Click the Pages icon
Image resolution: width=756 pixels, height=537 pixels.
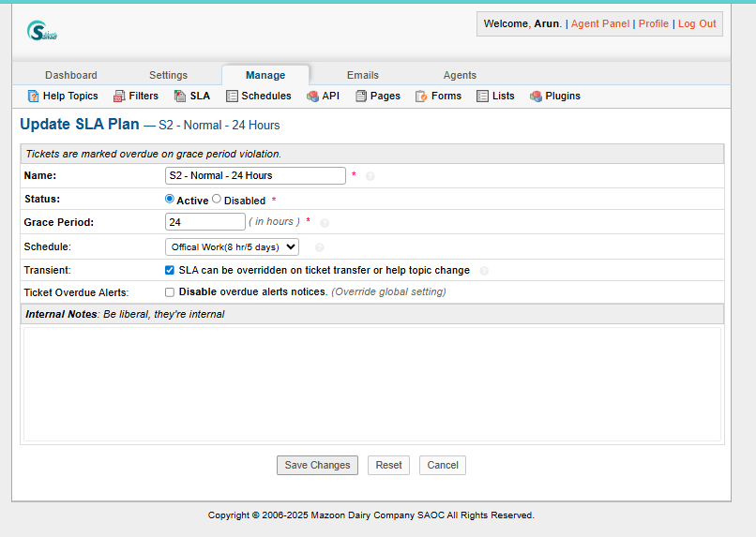coord(361,97)
